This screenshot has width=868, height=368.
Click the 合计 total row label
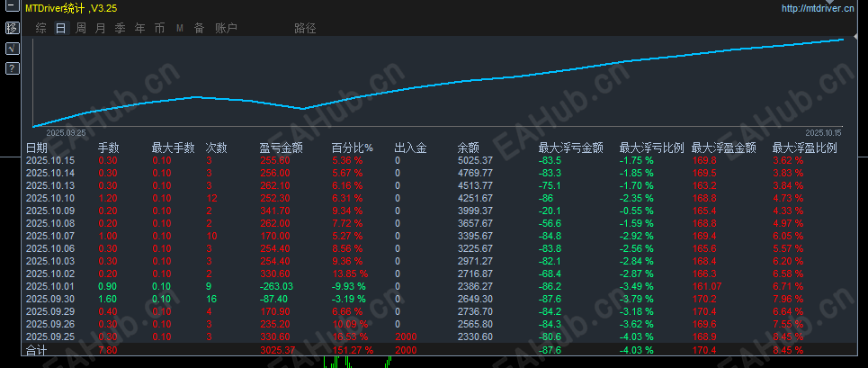click(x=37, y=350)
